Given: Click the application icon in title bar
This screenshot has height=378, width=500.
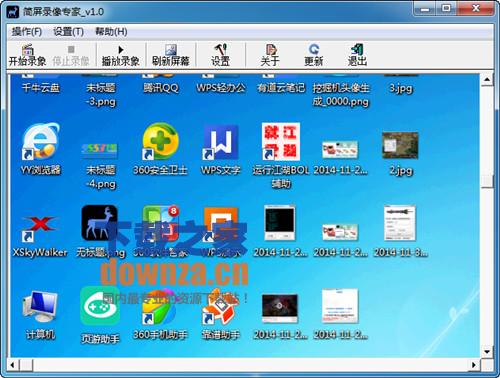Looking at the screenshot, I should point(13,12).
